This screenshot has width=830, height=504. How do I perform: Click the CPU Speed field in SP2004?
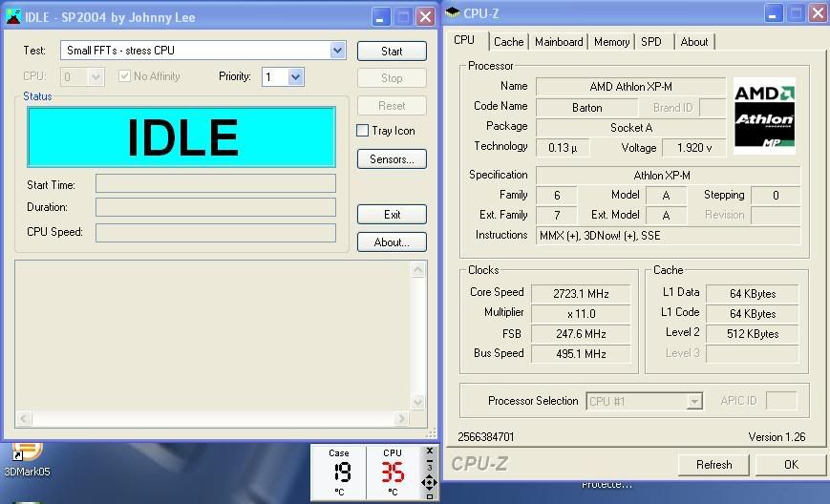pos(216,233)
